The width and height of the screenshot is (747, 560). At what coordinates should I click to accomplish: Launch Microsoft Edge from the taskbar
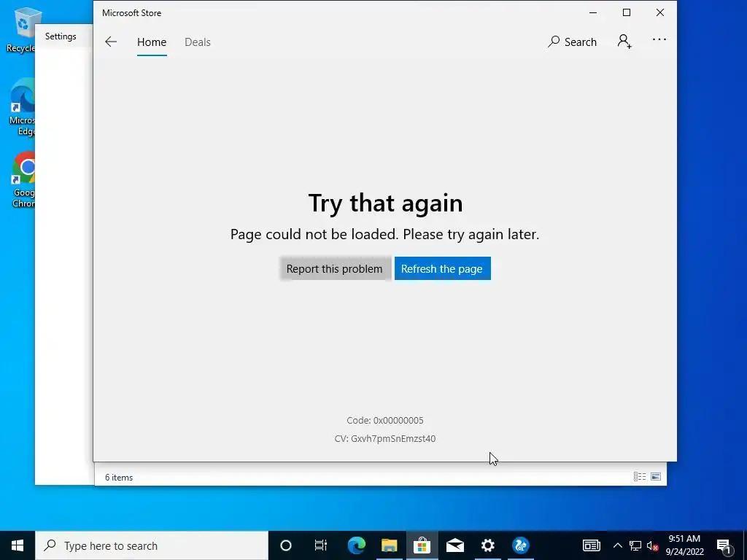[356, 545]
